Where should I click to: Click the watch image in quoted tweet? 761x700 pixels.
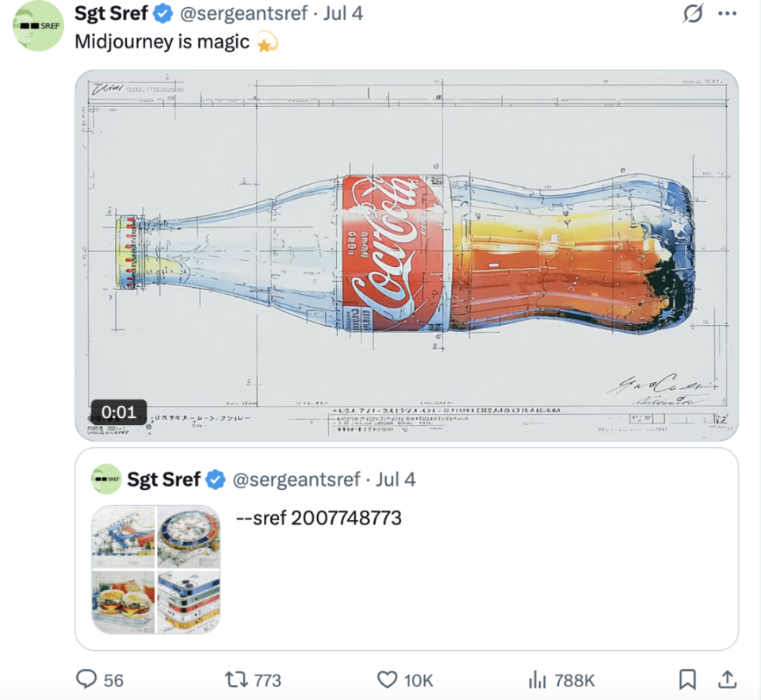(x=189, y=537)
